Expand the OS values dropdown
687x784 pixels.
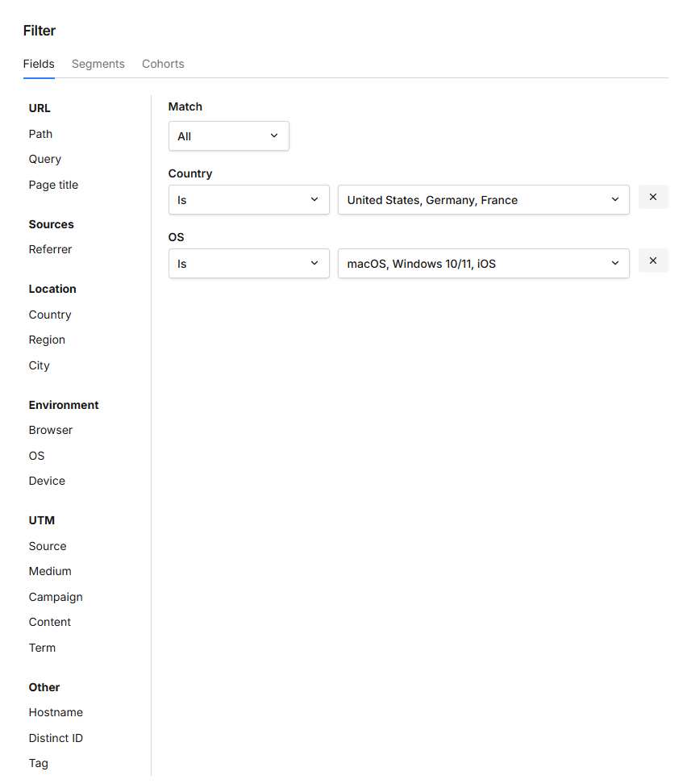pyautogui.click(x=483, y=264)
